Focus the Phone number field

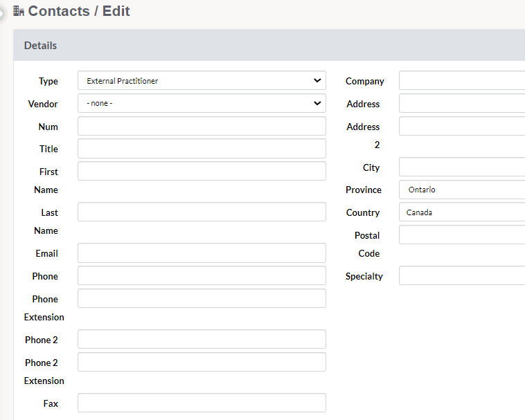(202, 276)
